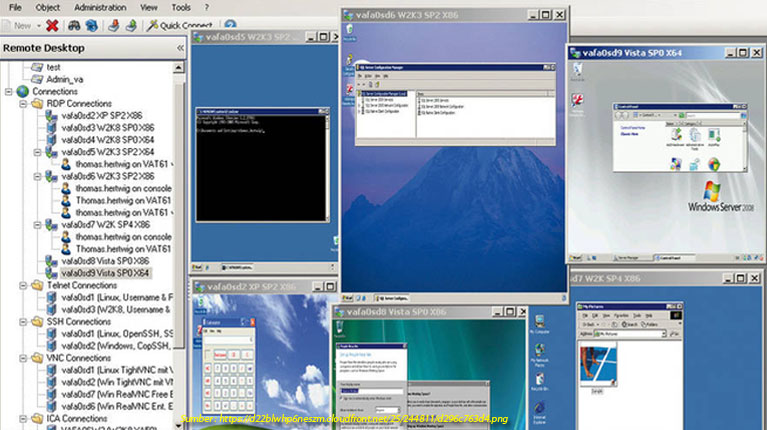Screen dimensions: 767x430
Task: Open the New button dropdown arrow
Action: [37, 25]
